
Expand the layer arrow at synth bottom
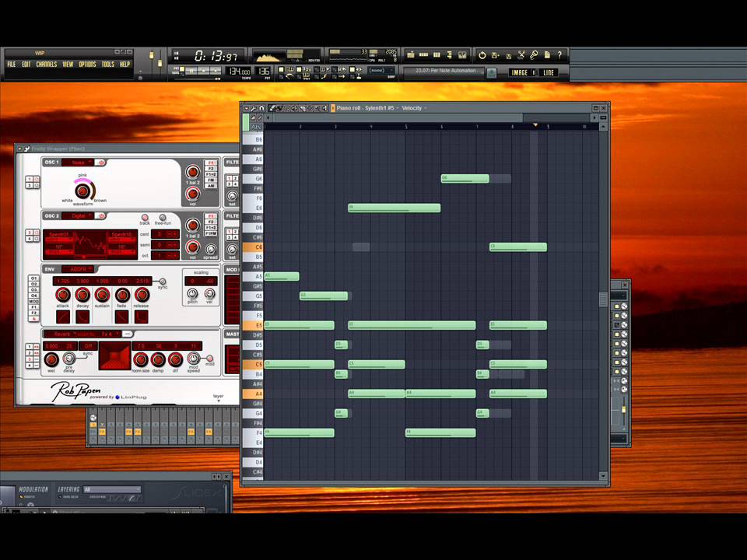[x=218, y=401]
